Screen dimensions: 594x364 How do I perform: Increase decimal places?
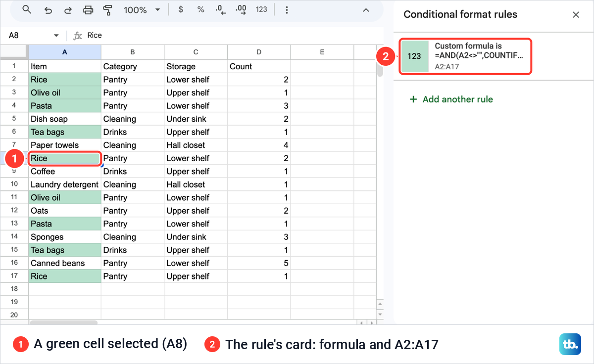(x=241, y=10)
